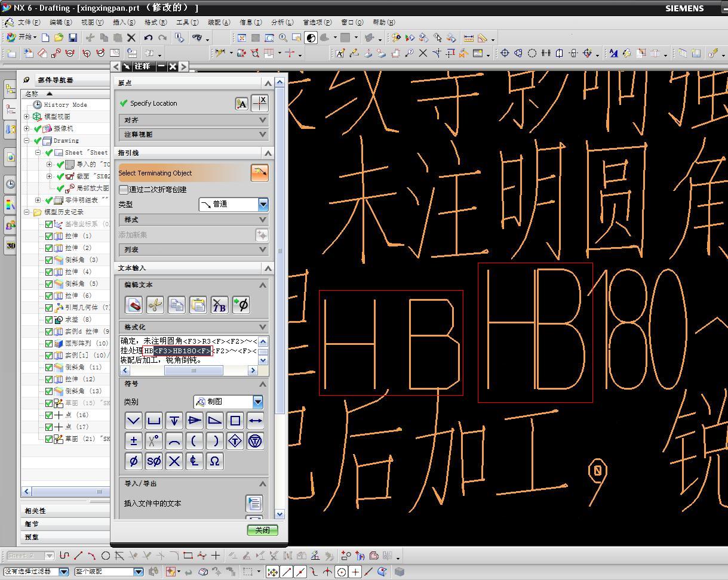Insert the counterbore symbol
This screenshot has width=728, height=580.
pos(154,421)
